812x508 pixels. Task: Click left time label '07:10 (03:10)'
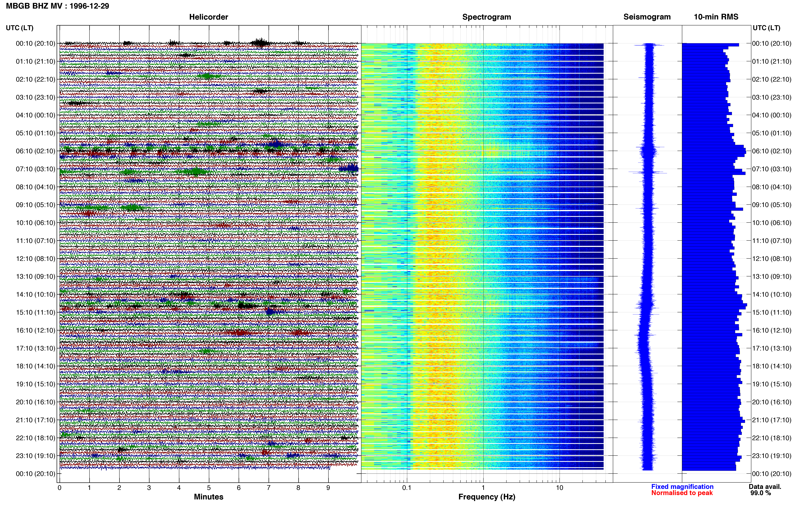coord(36,169)
